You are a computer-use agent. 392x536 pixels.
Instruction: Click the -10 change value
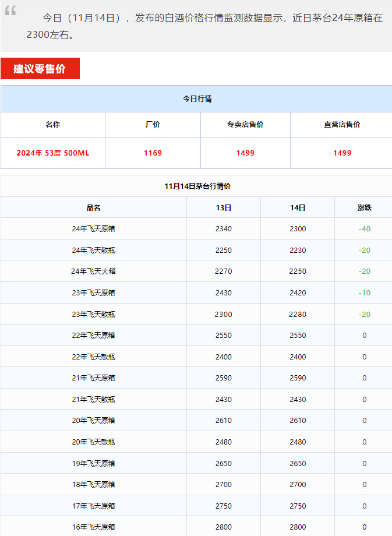pyautogui.click(x=364, y=293)
